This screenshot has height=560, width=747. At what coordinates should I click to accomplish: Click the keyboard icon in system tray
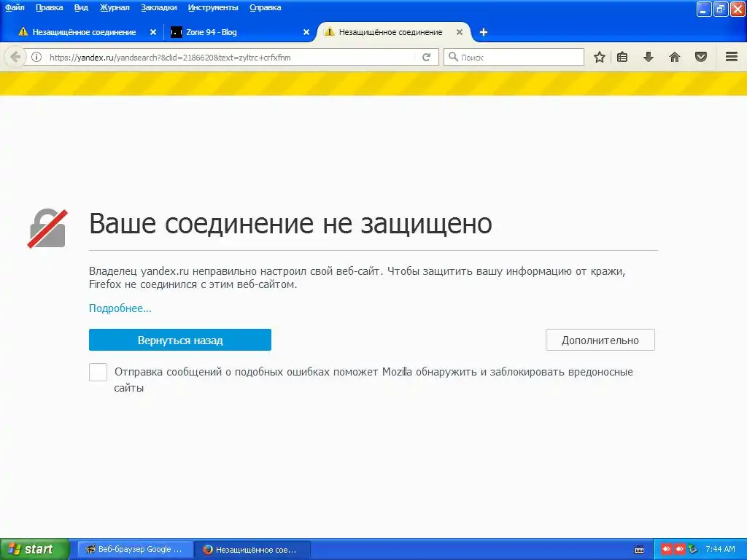point(639,550)
